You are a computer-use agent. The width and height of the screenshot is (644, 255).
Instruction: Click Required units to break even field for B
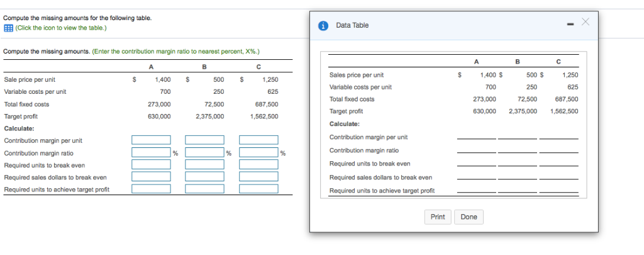pyautogui.click(x=204, y=164)
